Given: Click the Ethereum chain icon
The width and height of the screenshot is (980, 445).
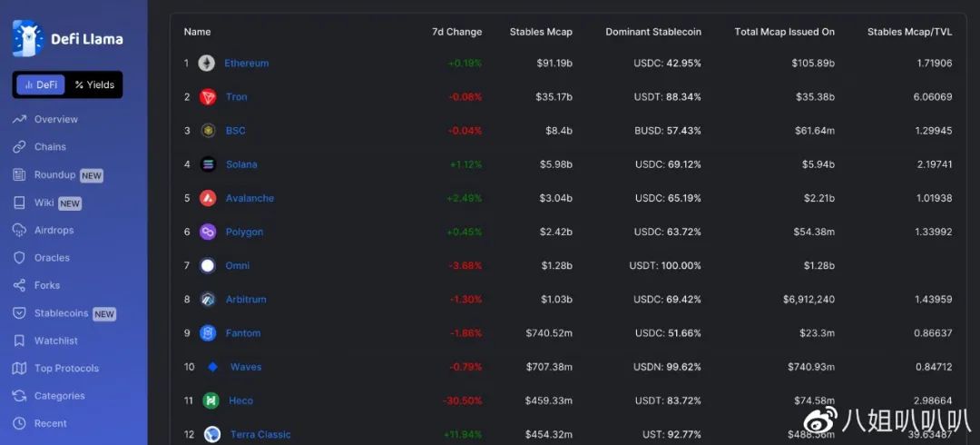Looking at the screenshot, I should point(207,64).
